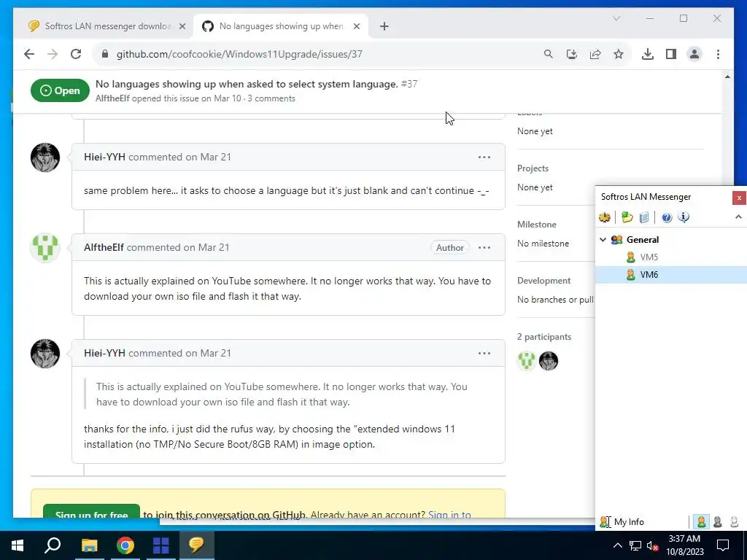The width and height of the screenshot is (747, 560).
Task: Click the Sign up for free button
Action: [91, 512]
